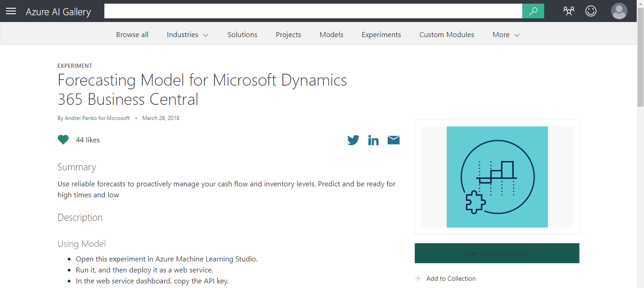Share the experiment on LinkedIn

(373, 140)
